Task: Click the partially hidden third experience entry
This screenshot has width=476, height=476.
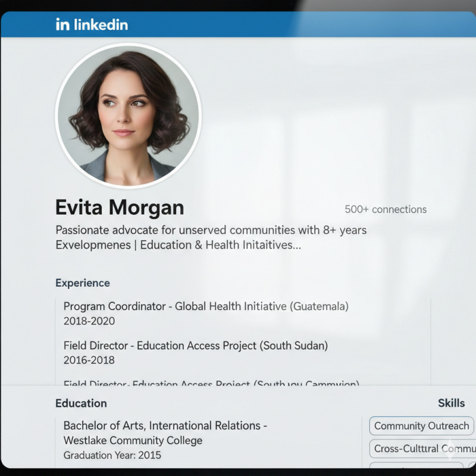Action: pyautogui.click(x=211, y=383)
